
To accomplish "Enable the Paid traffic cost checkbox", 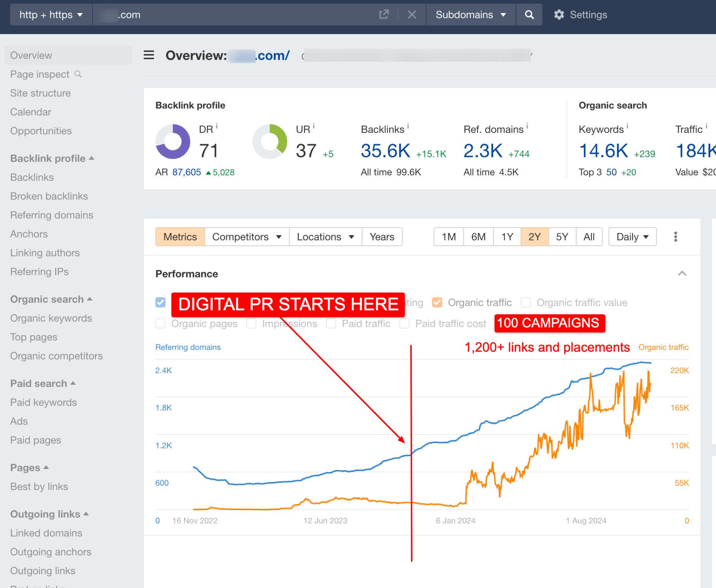I will (405, 323).
